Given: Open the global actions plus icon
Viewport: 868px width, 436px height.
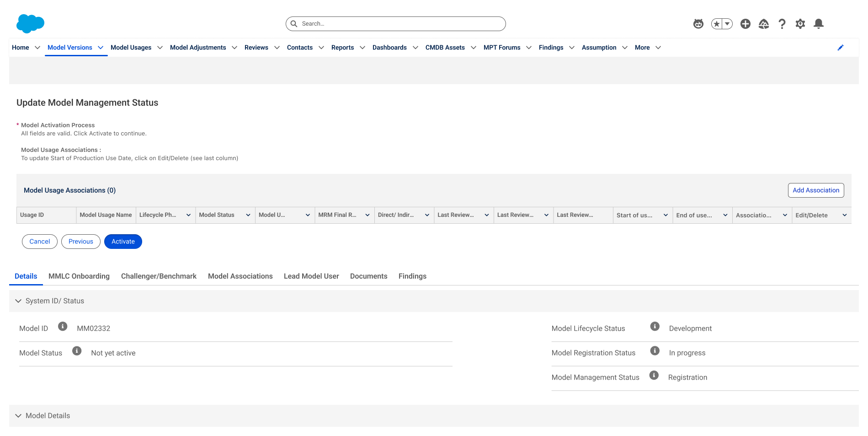Looking at the screenshot, I should click(746, 24).
